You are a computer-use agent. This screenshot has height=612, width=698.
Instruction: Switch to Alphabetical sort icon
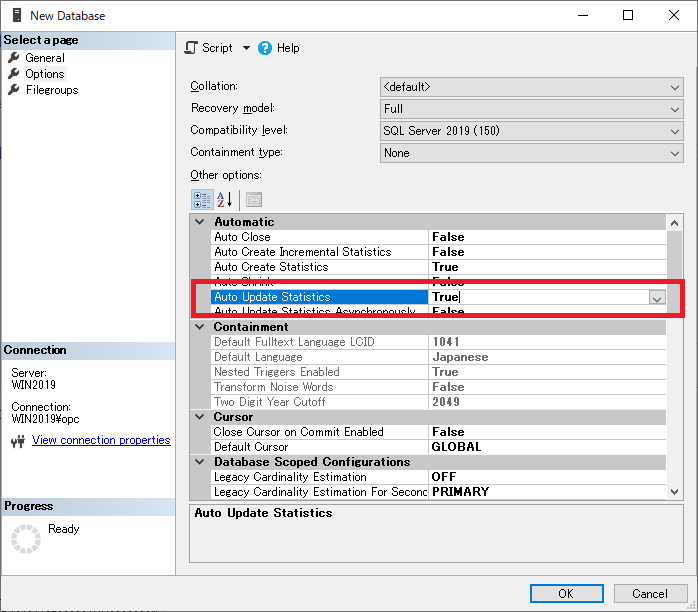[x=224, y=200]
